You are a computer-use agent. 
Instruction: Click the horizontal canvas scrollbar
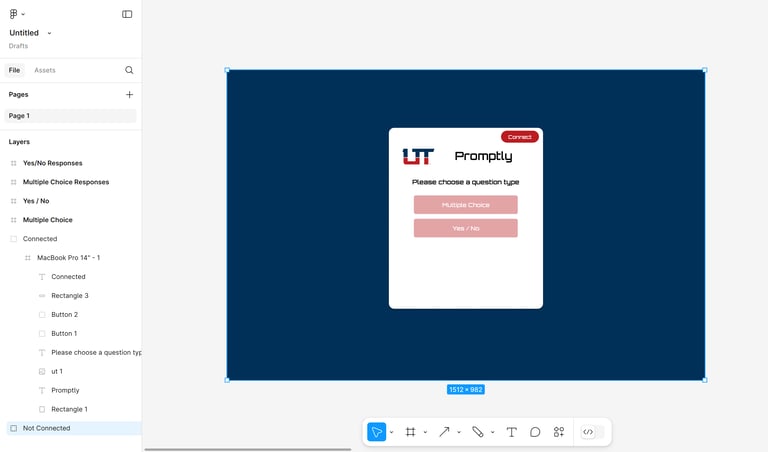click(x=248, y=449)
